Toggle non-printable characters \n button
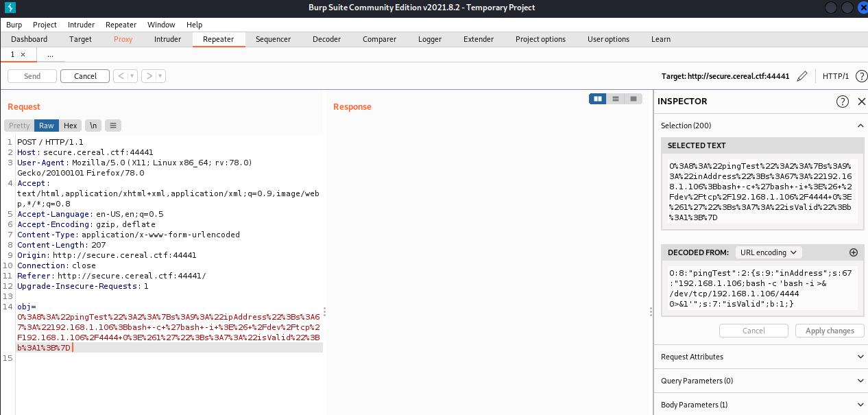Screen dimensions: 868x415 [93, 126]
